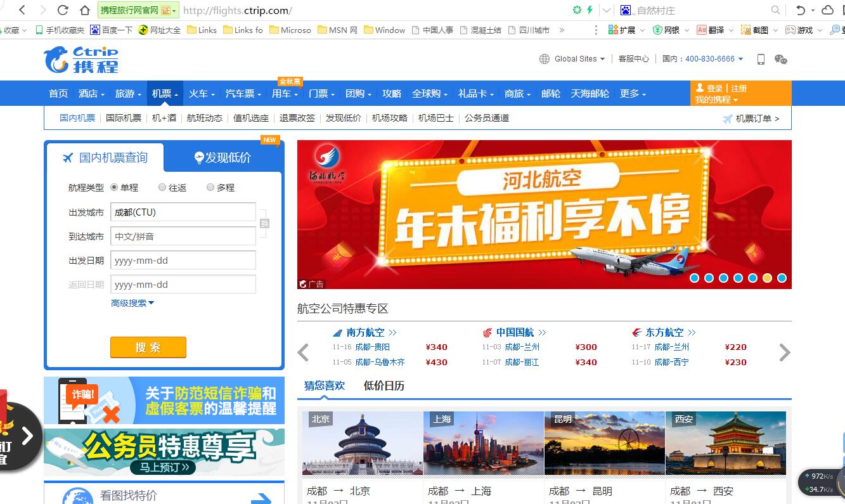
Task: Click the 网银 online banking extension icon
Action: (666, 30)
